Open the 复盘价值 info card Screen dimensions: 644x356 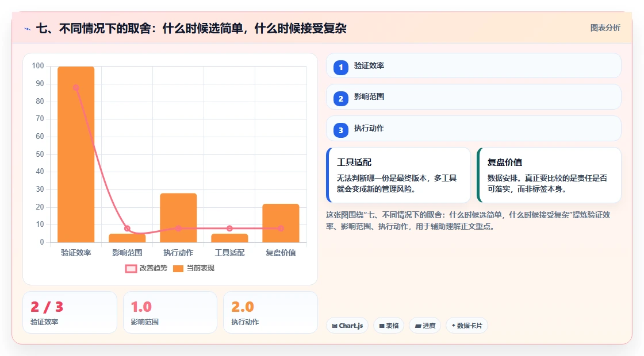point(549,175)
